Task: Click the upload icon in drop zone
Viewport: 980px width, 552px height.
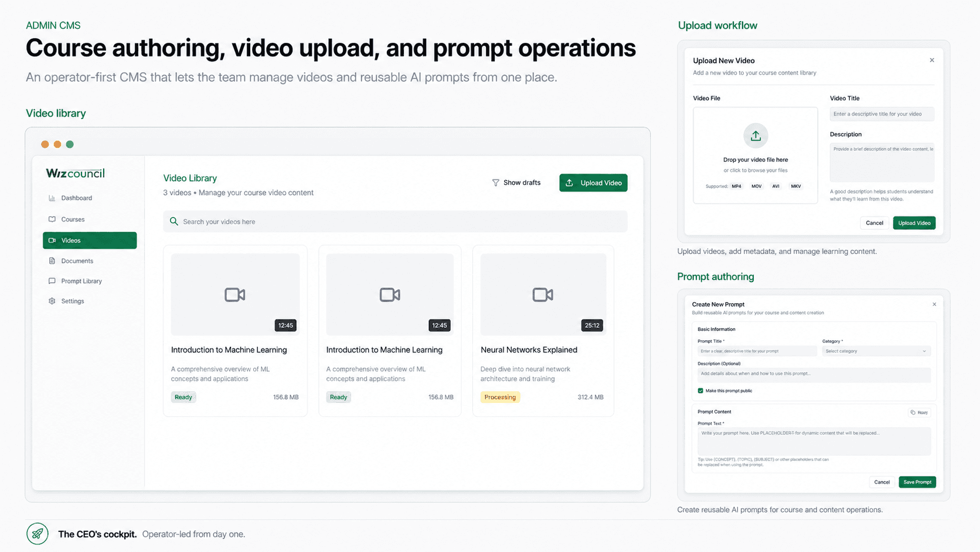Action: tap(756, 136)
